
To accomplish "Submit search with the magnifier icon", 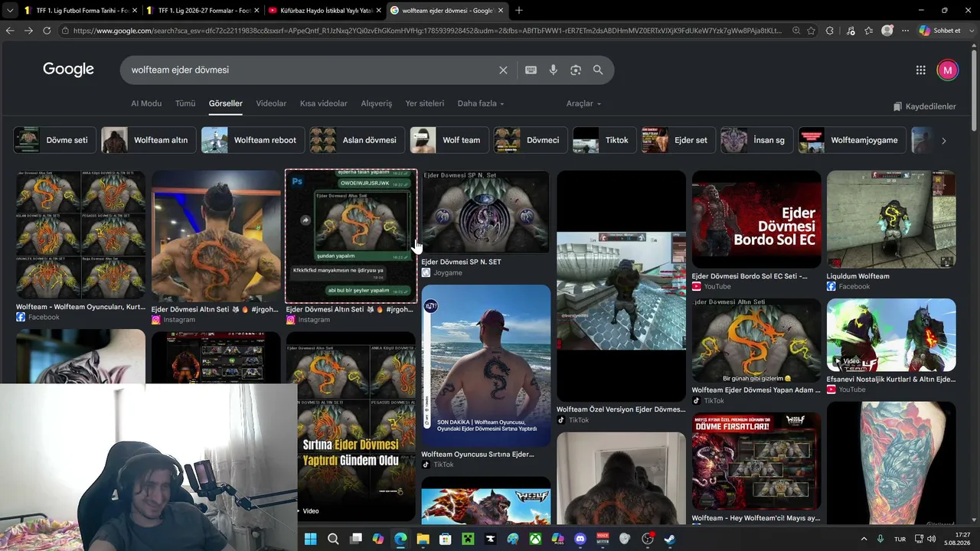I will click(598, 70).
